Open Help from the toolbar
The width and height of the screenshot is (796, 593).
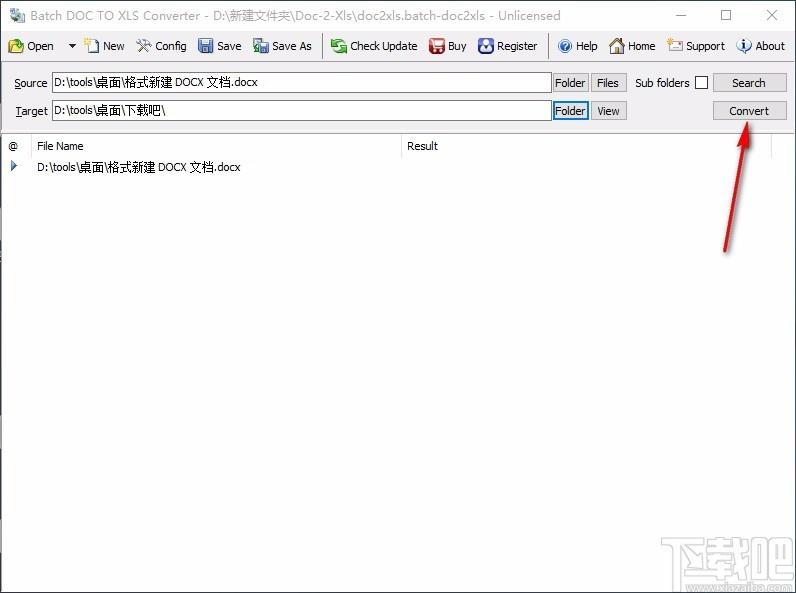[577, 46]
